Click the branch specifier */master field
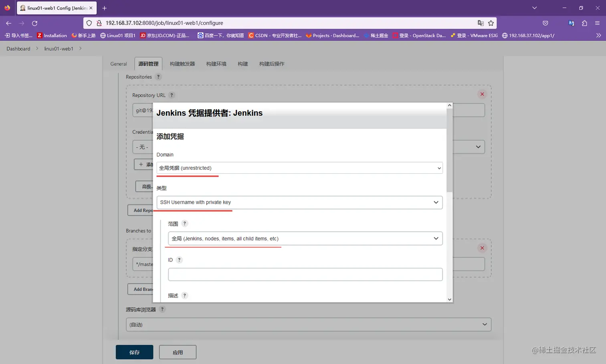 pyautogui.click(x=143, y=264)
